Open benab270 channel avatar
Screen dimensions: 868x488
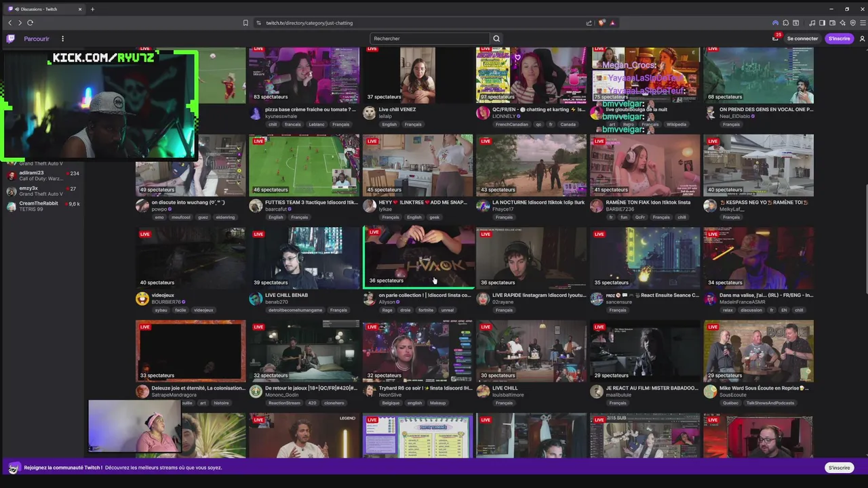256,298
